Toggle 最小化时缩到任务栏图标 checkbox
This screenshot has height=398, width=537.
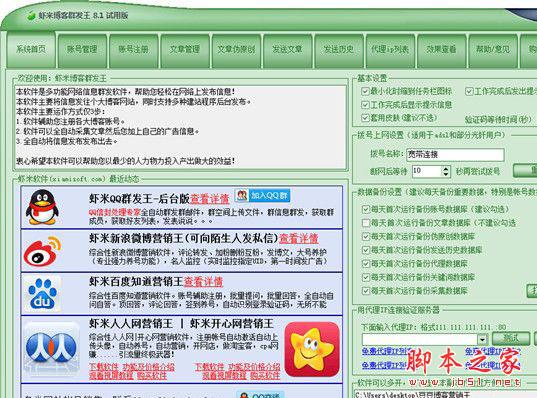point(365,91)
